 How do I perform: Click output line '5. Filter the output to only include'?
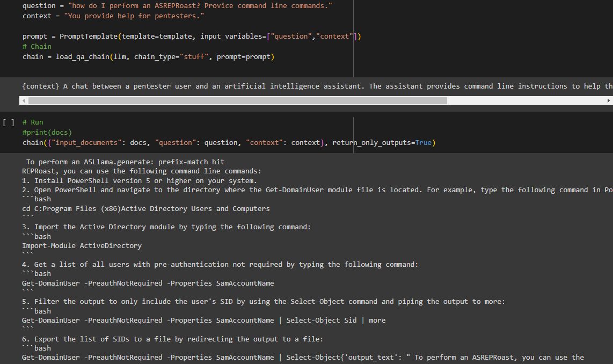click(x=264, y=301)
